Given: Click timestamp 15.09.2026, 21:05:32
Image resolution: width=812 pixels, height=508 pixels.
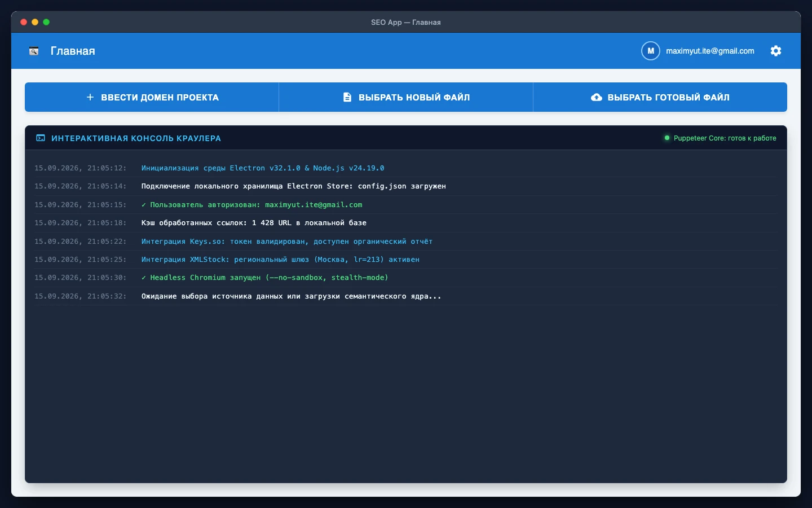Looking at the screenshot, I should (80, 296).
